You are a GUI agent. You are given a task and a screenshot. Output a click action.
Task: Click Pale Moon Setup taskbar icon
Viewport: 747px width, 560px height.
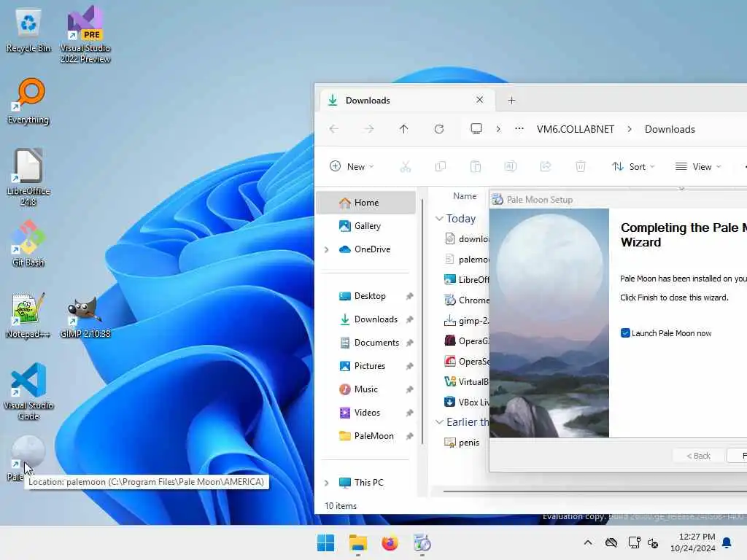(422, 542)
